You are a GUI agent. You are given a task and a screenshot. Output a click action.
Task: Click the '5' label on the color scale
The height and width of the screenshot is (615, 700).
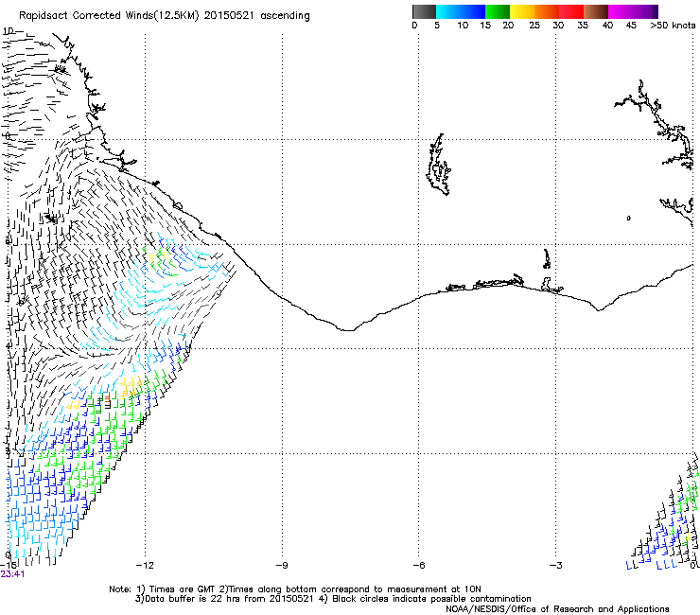point(437,26)
